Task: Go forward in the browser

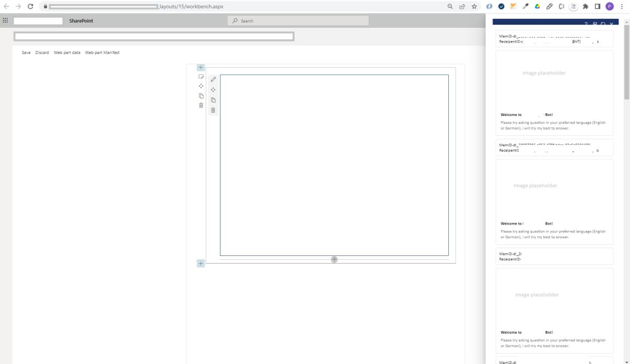Action: [18, 6]
